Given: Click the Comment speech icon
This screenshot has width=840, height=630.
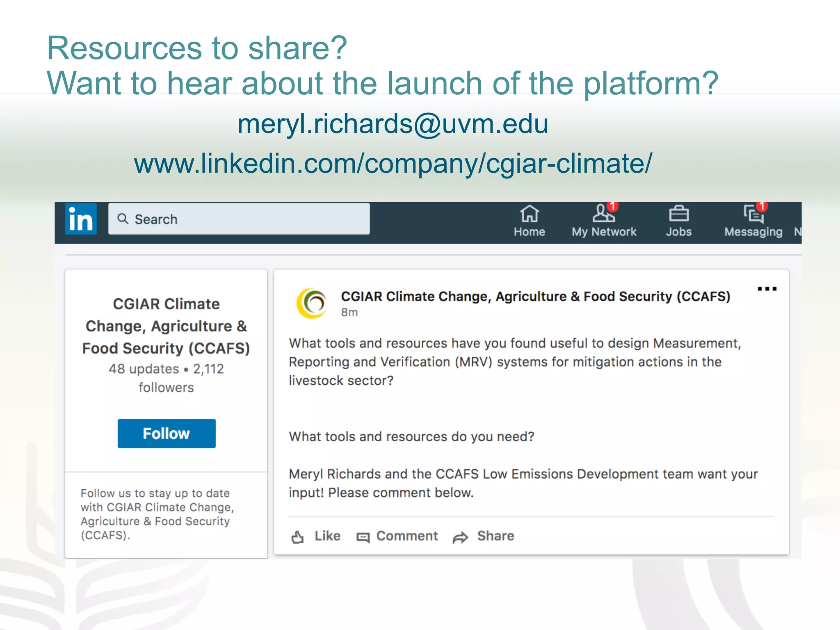Looking at the screenshot, I should tap(363, 537).
